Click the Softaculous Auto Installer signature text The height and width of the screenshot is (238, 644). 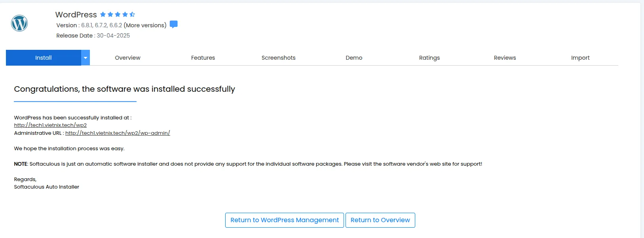pos(47,187)
